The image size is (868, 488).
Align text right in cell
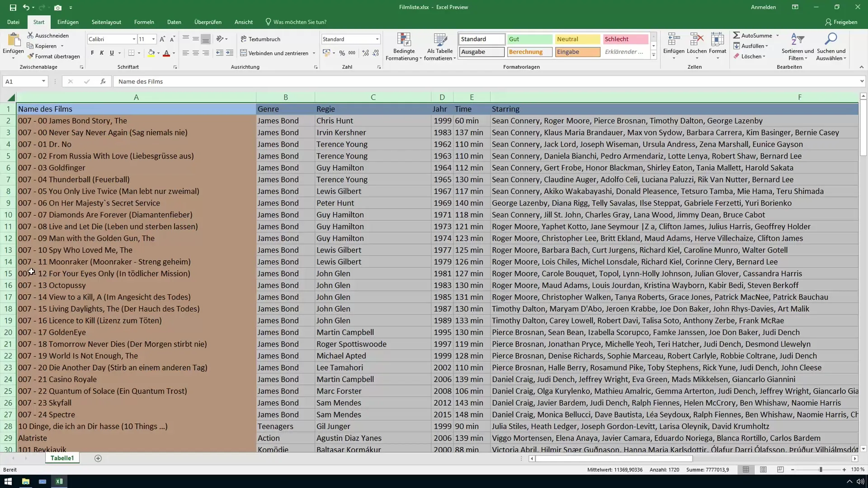pyautogui.click(x=206, y=53)
